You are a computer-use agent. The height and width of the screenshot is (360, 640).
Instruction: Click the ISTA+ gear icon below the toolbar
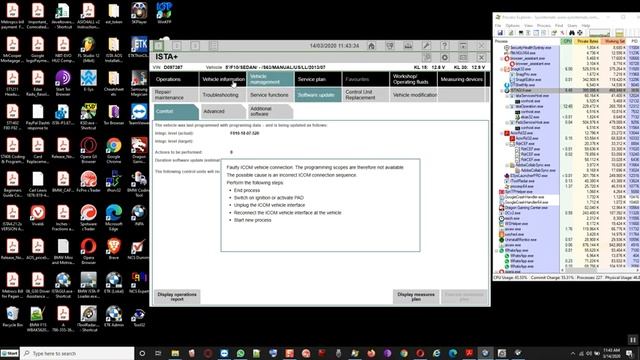(445, 58)
